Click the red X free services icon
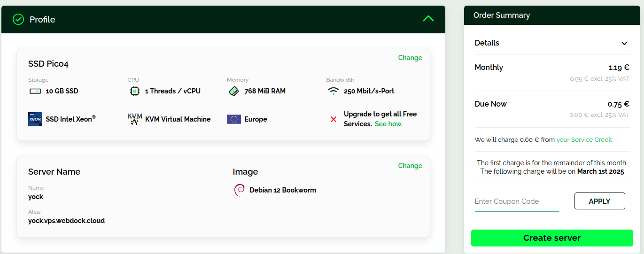The width and height of the screenshot is (644, 254). pos(334,119)
